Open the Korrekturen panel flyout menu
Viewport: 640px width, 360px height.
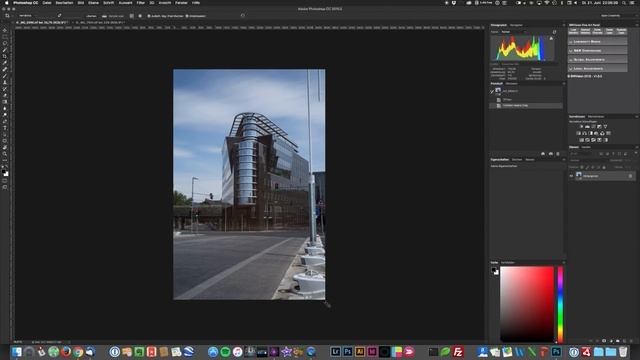point(637,117)
